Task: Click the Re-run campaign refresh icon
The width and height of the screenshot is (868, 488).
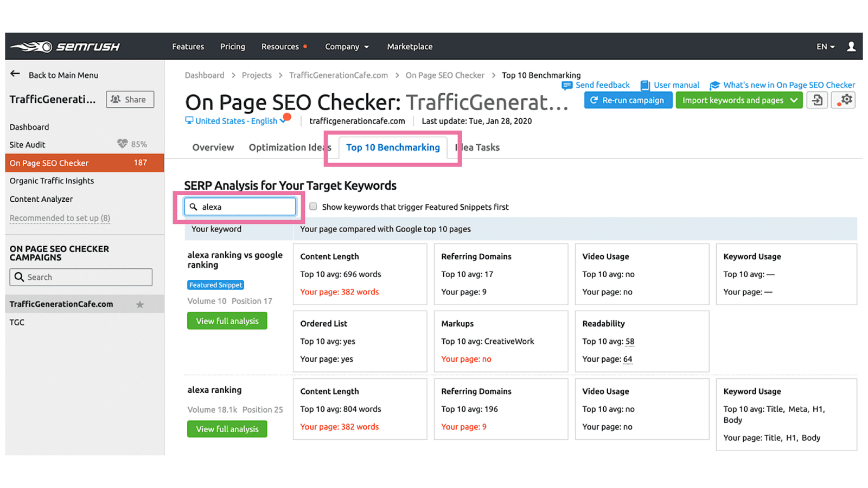Action: click(x=595, y=100)
